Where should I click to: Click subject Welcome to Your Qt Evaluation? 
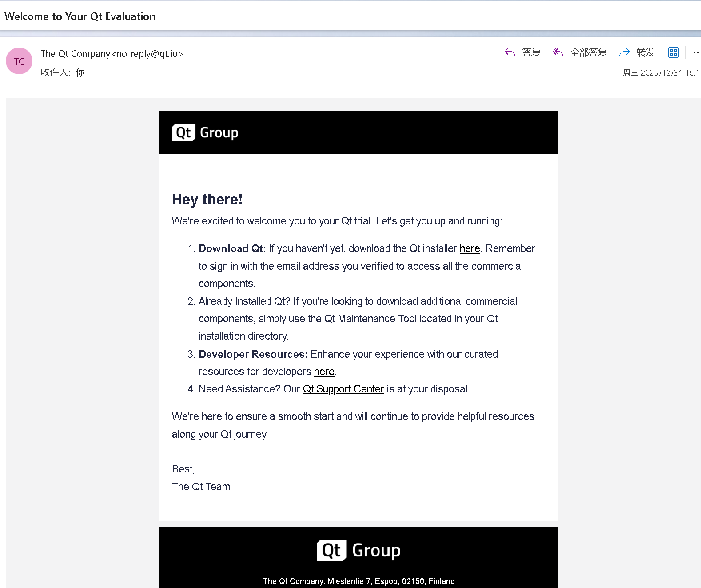pyautogui.click(x=80, y=16)
